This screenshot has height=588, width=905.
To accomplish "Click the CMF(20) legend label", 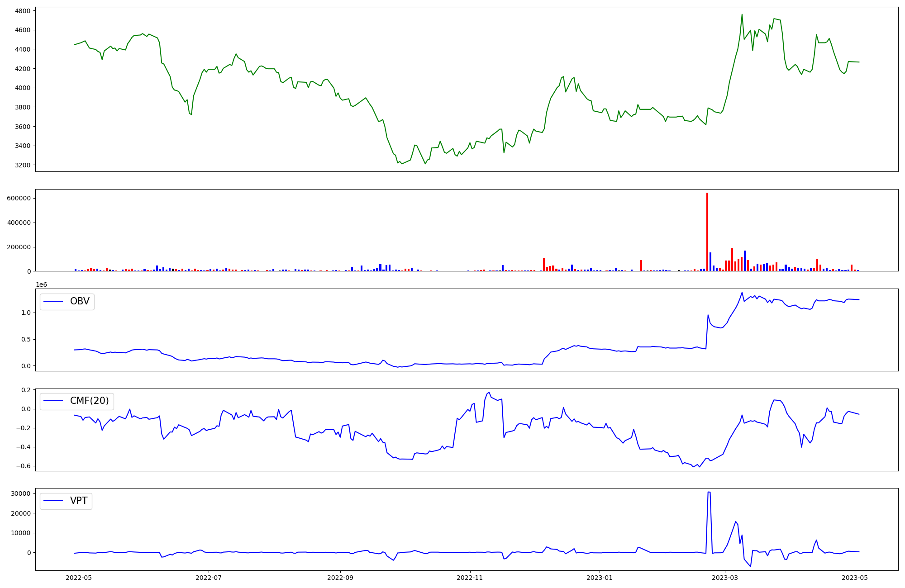I will pyautogui.click(x=89, y=401).
